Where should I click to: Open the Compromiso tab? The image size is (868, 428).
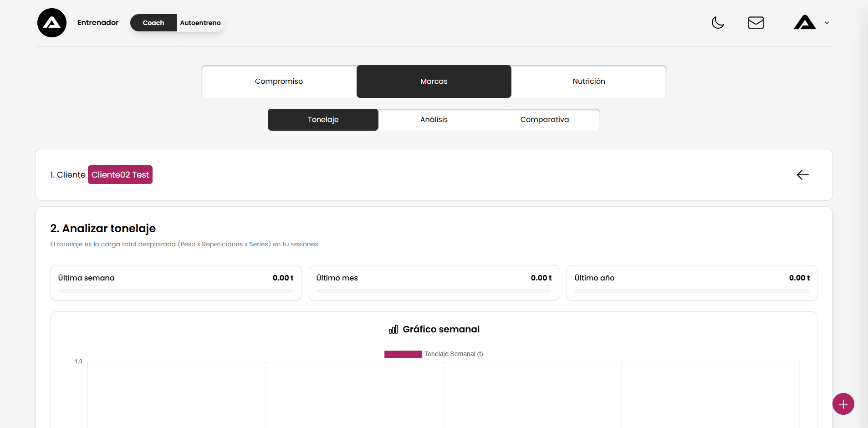[279, 82]
